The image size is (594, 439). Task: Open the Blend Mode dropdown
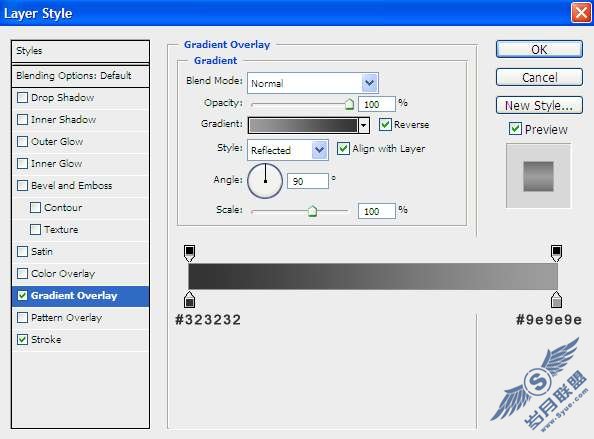tap(313, 83)
